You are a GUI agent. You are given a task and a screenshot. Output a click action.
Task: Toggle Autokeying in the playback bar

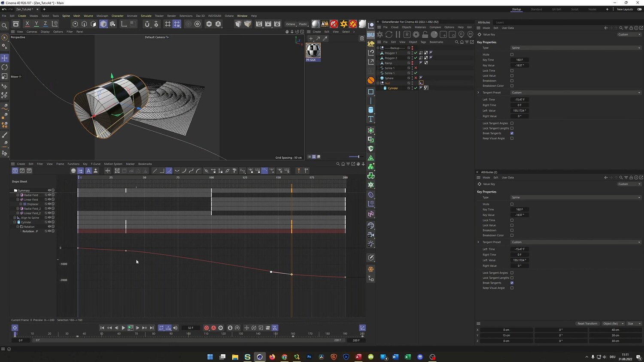(x=213, y=328)
